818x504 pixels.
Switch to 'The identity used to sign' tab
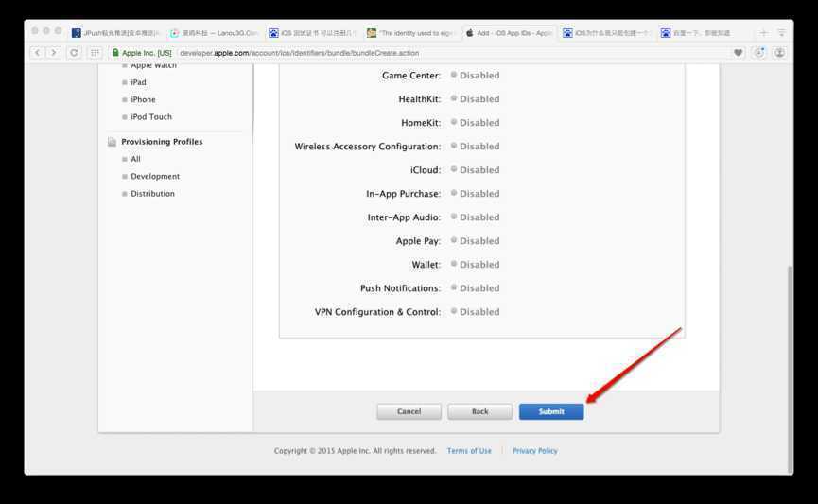pyautogui.click(x=410, y=33)
